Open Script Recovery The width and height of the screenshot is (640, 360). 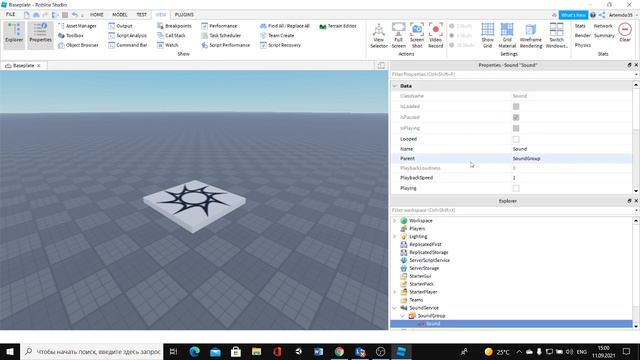pyautogui.click(x=280, y=45)
